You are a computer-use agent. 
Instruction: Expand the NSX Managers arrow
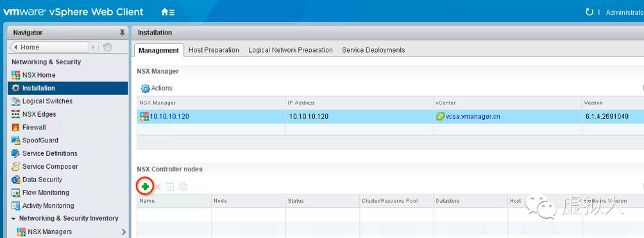124,232
